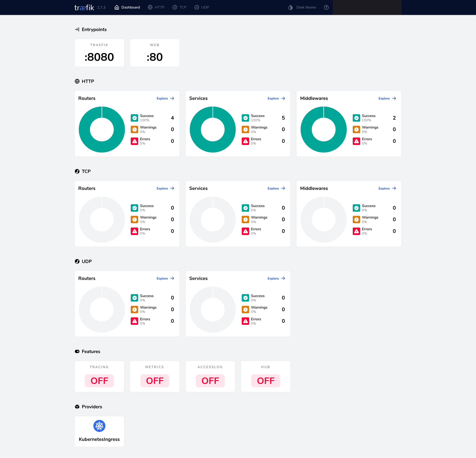Explore TCP Services

click(276, 188)
